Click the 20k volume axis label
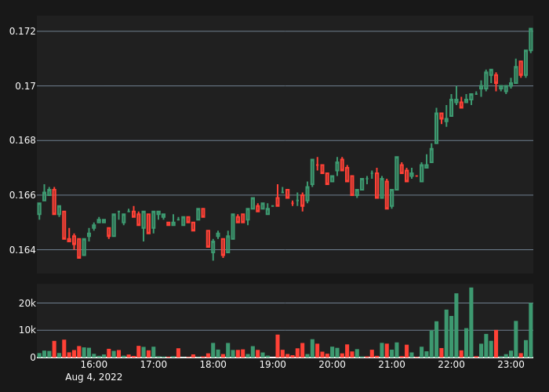This screenshot has width=549, height=392. click(27, 303)
